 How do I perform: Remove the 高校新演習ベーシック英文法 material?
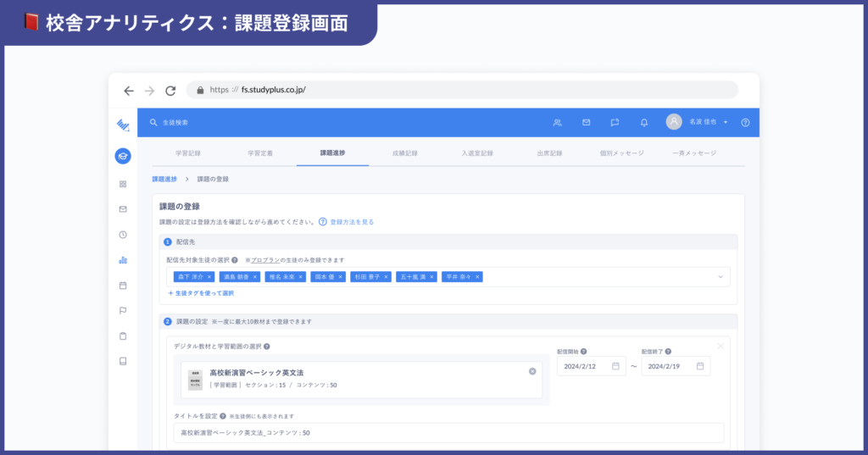[x=532, y=371]
